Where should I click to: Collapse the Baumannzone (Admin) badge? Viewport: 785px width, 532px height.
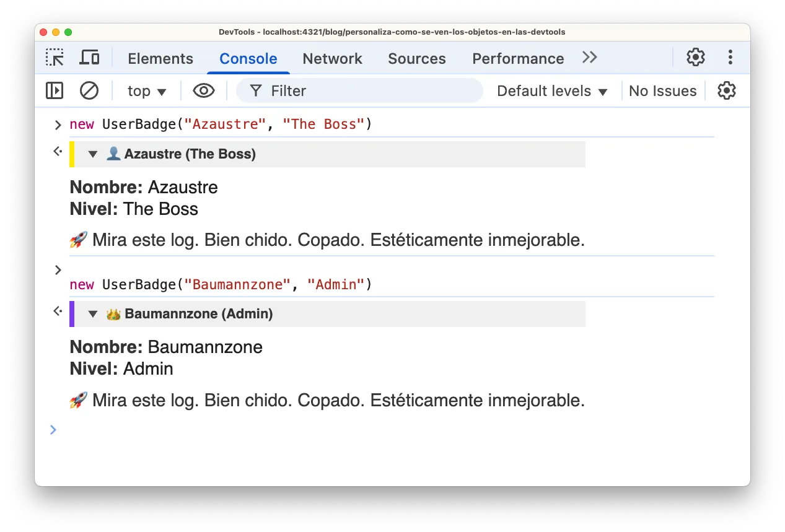93,313
